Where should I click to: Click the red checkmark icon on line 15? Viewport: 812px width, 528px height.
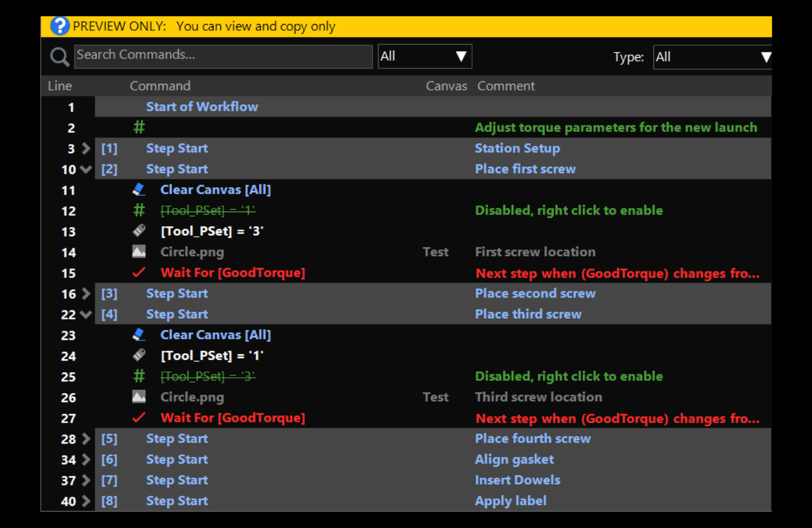(x=139, y=273)
